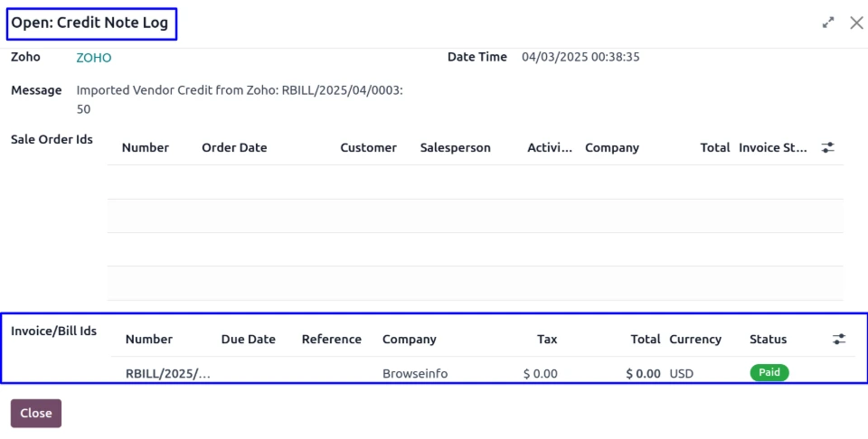Sort invoices by Currency column
The image size is (868, 439).
[x=695, y=340]
